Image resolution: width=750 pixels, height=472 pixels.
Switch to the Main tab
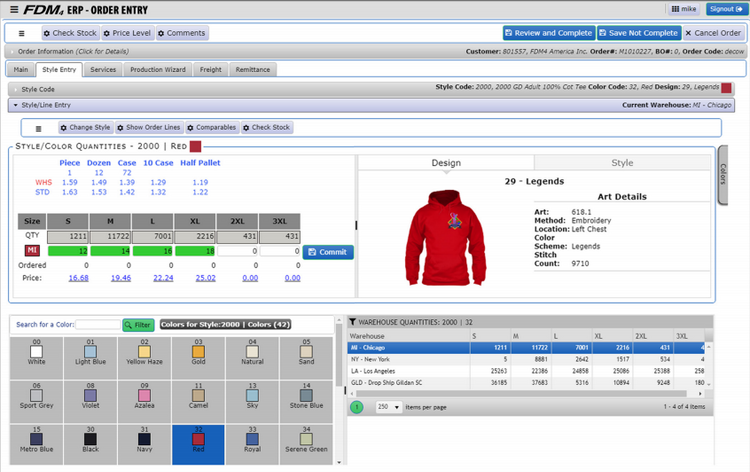21,69
